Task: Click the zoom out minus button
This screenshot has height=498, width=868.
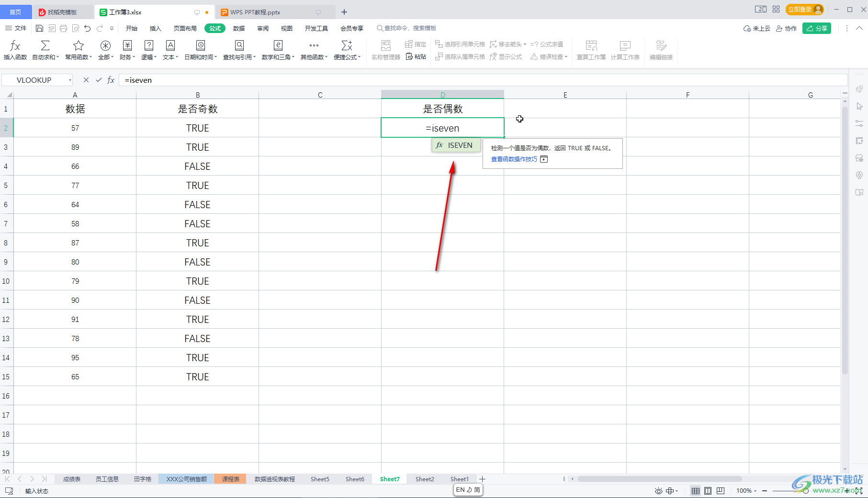Action: pyautogui.click(x=765, y=491)
